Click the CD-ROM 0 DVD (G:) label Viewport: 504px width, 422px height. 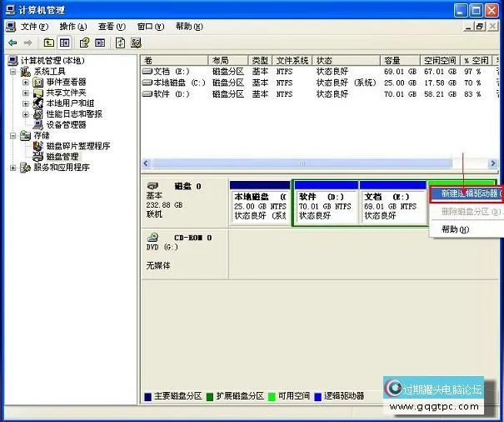(x=184, y=253)
